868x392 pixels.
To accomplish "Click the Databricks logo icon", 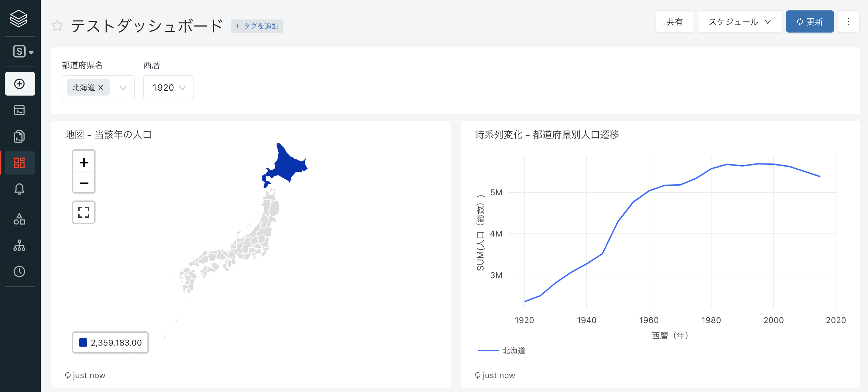I will click(19, 18).
